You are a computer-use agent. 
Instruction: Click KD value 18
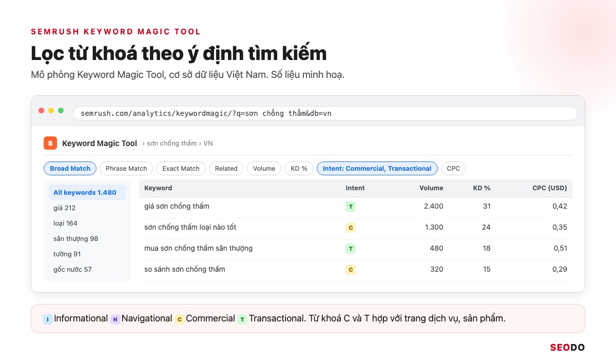pyautogui.click(x=487, y=248)
